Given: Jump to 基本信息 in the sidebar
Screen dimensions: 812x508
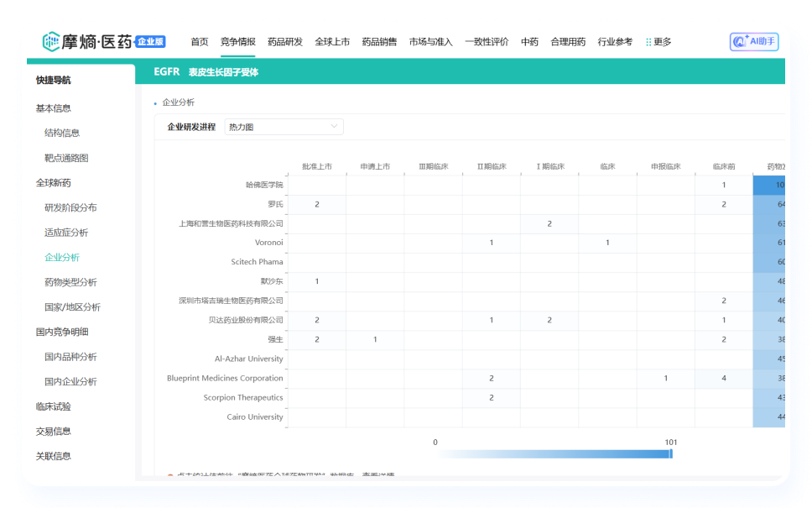Looking at the screenshot, I should tap(54, 108).
